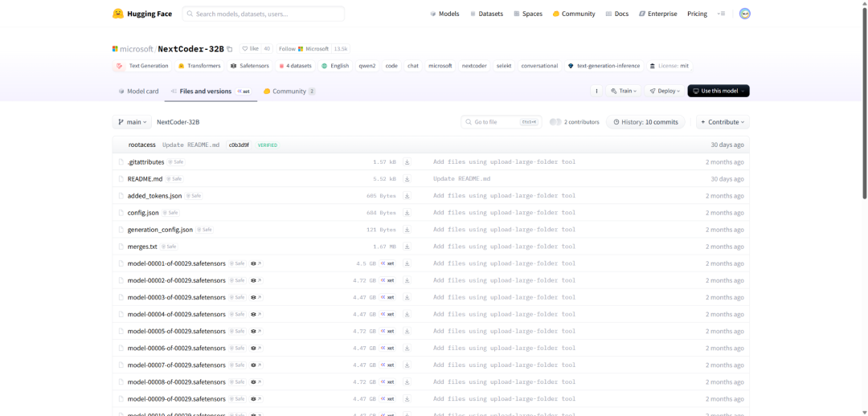Open the main branch dropdown
Screen dimensions: 868x416
tap(132, 122)
